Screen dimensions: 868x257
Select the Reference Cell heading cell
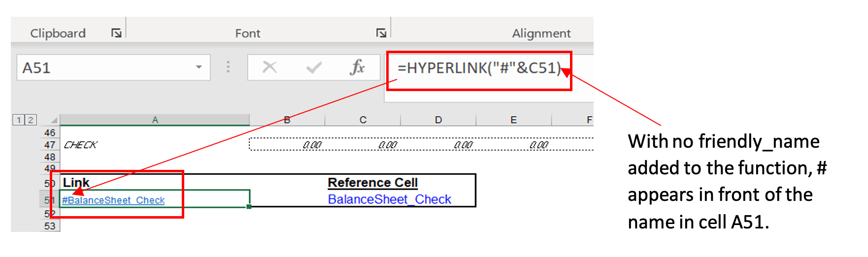(x=372, y=183)
